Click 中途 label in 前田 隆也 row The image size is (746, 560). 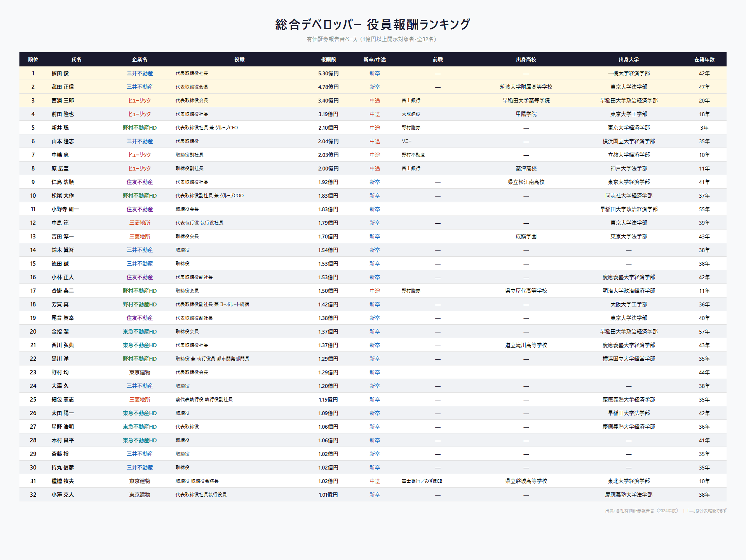click(375, 114)
